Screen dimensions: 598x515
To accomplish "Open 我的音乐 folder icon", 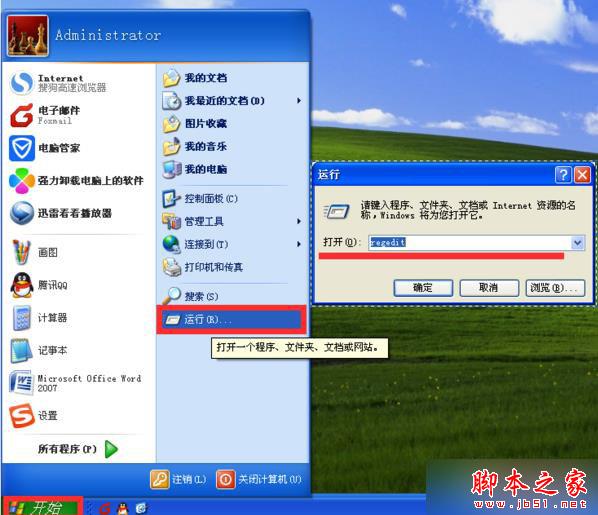I will 171,146.
